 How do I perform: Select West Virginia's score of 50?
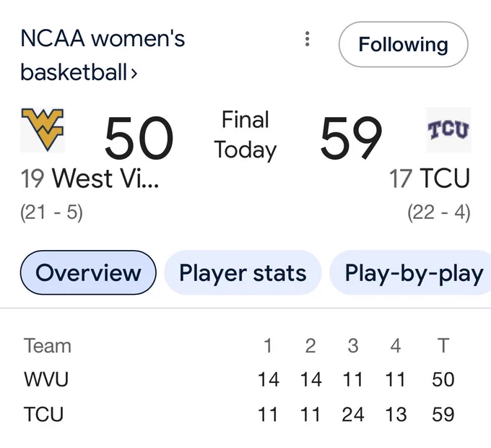pyautogui.click(x=139, y=137)
